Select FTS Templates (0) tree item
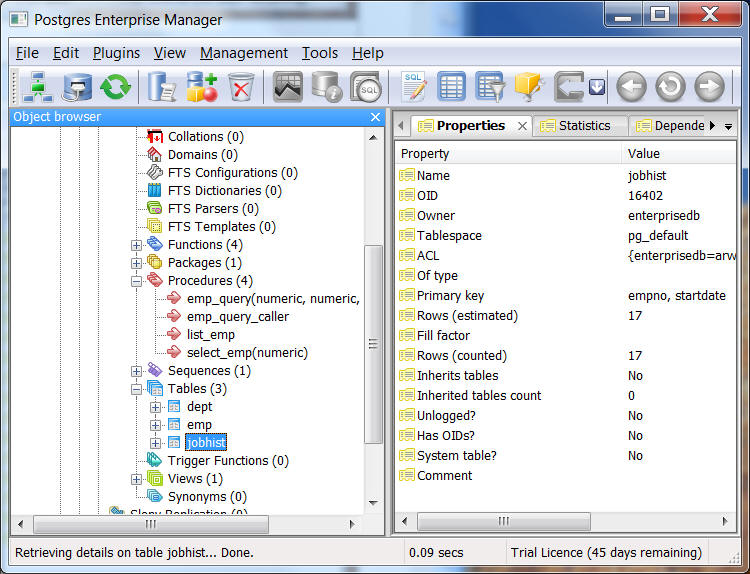The height and width of the screenshot is (574, 750). click(221, 227)
